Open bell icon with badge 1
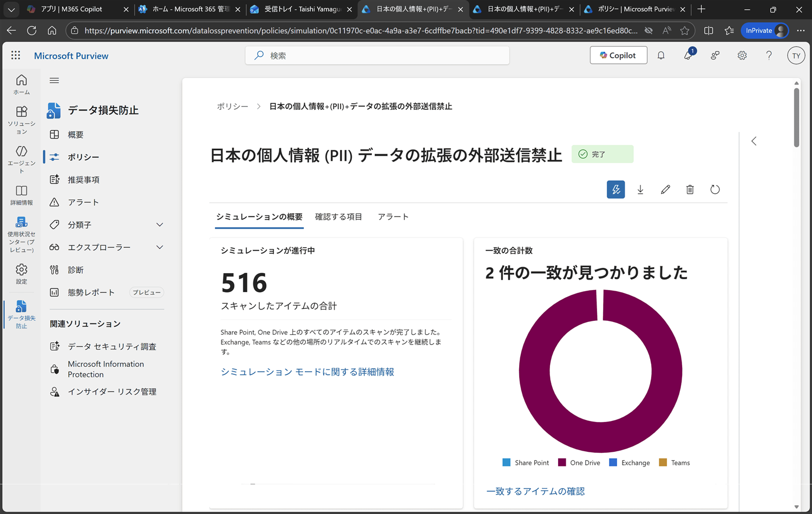 [689, 55]
